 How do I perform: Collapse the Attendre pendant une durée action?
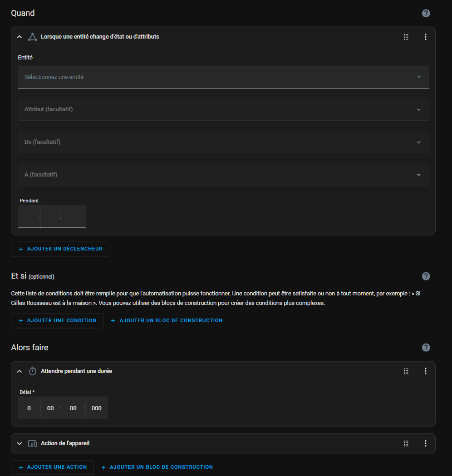[20, 371]
